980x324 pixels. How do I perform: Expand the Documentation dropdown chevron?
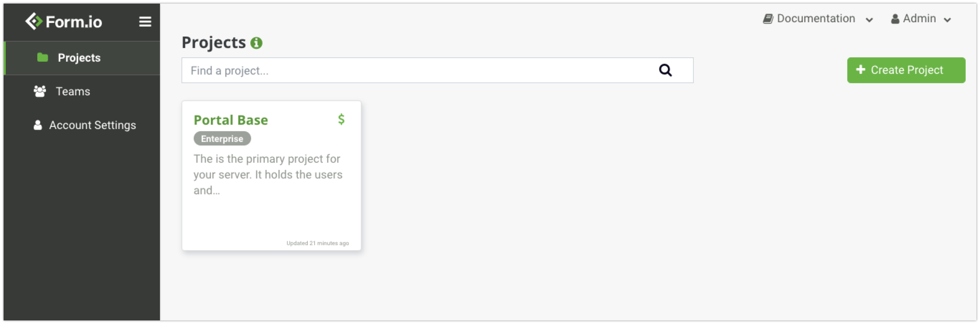[x=869, y=20]
